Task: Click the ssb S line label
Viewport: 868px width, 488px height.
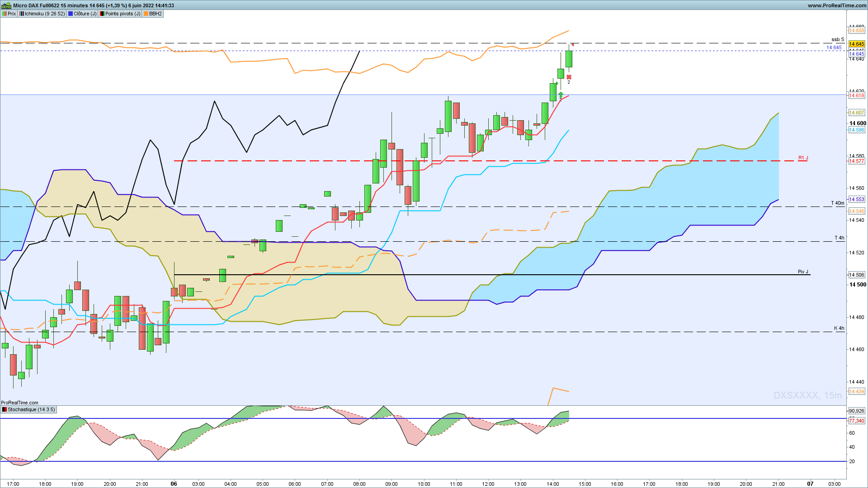Action: click(838, 39)
